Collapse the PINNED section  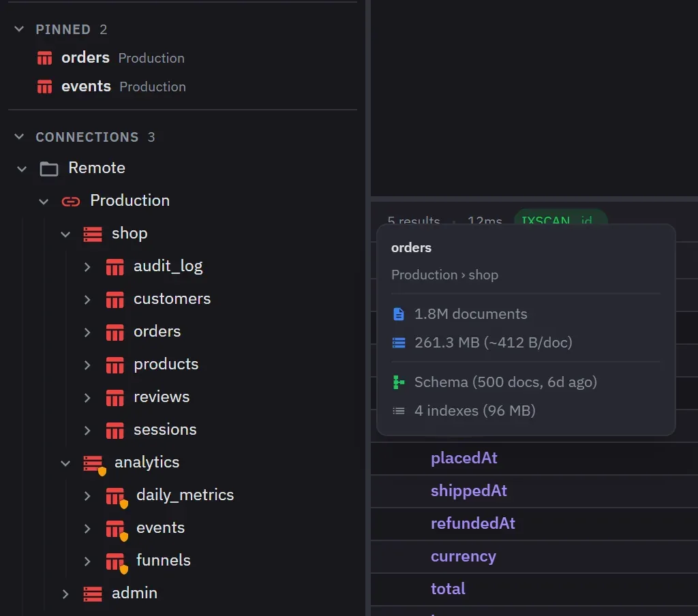pyautogui.click(x=19, y=29)
